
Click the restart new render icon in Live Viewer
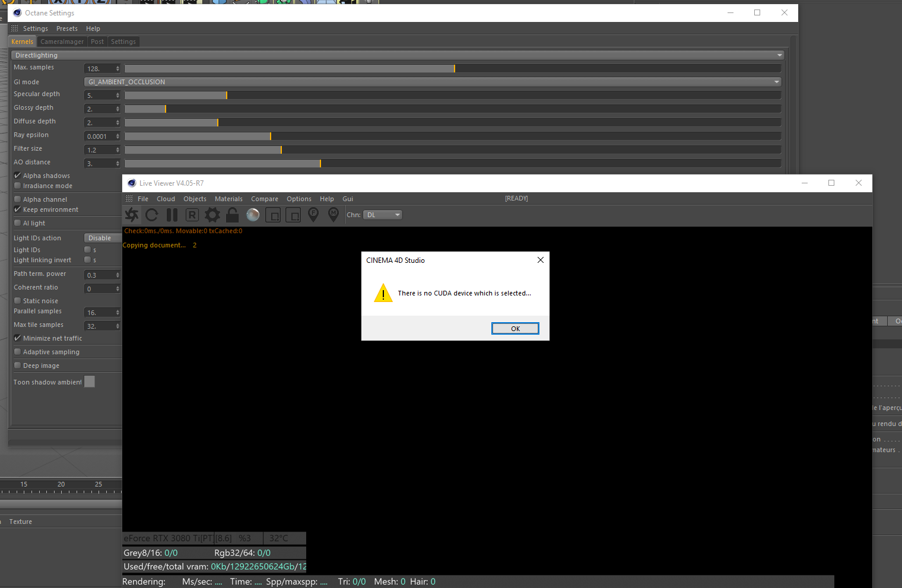coord(152,215)
